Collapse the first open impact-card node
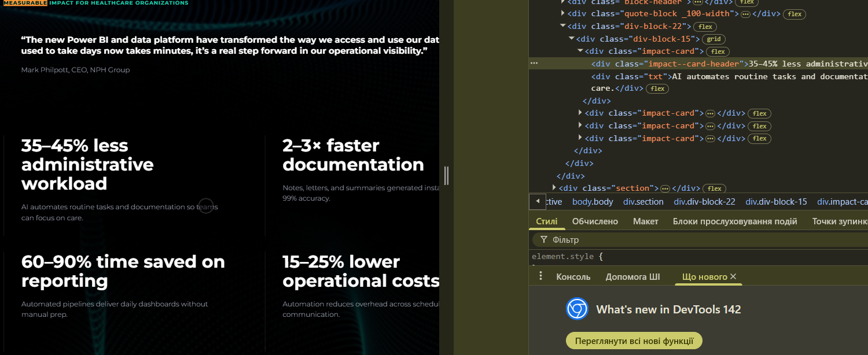This screenshot has width=868, height=355. click(580, 51)
